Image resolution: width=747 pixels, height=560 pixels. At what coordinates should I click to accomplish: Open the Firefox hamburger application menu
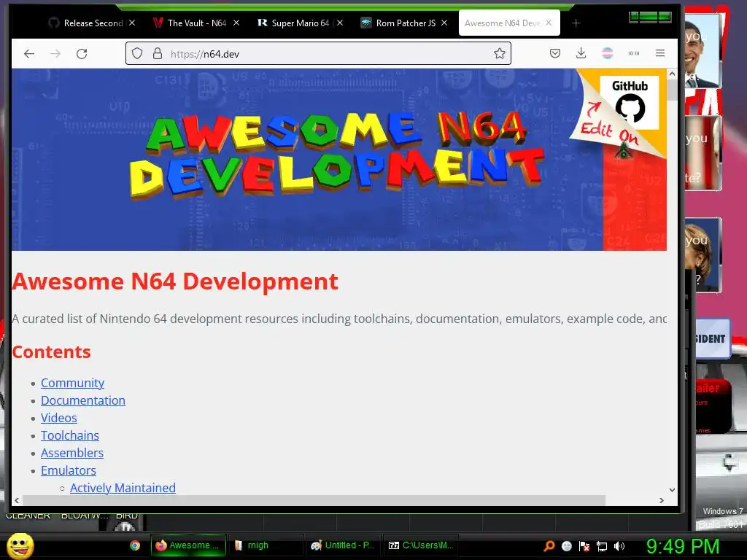659,53
